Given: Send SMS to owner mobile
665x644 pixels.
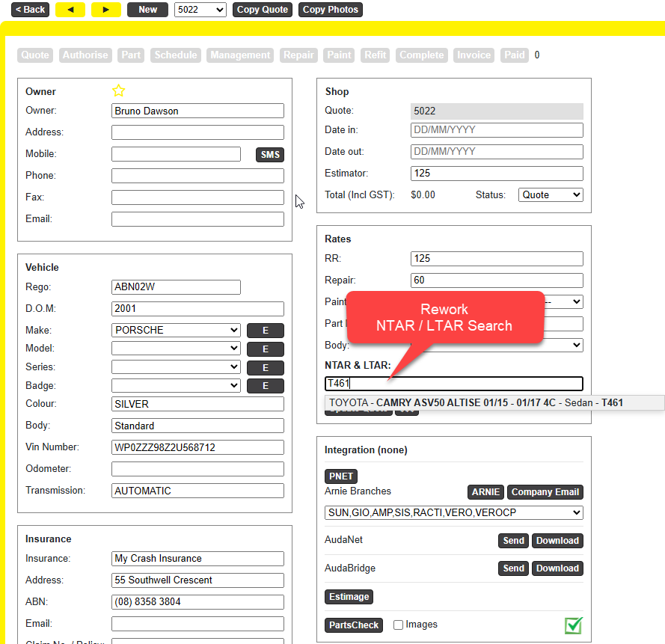Looking at the screenshot, I should click(270, 155).
